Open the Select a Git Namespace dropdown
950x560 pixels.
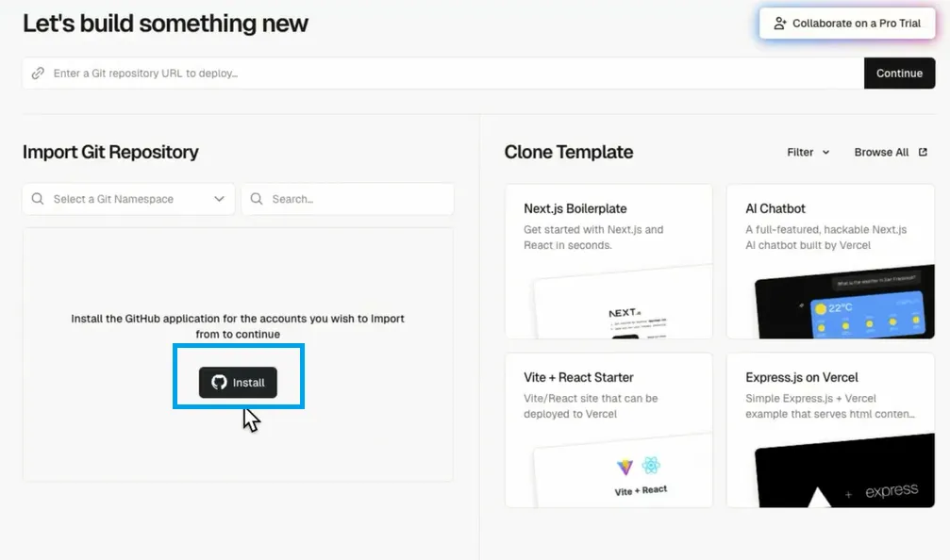click(128, 199)
